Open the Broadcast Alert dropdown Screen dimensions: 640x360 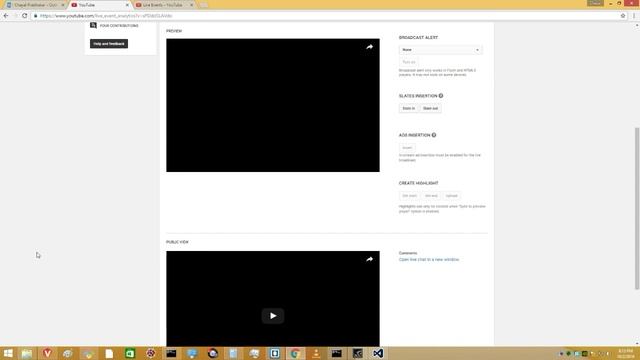pos(440,50)
